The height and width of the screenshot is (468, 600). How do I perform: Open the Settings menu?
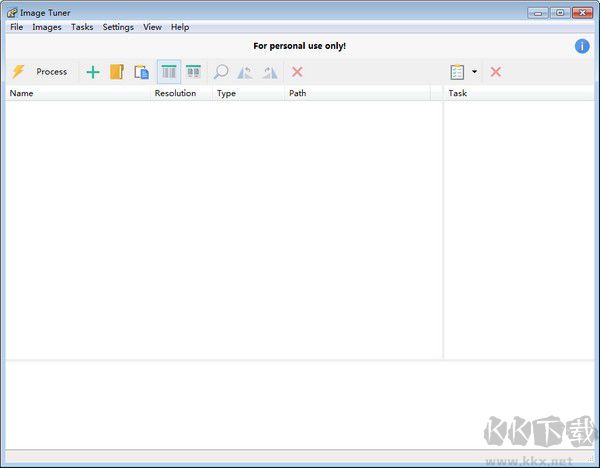click(118, 27)
